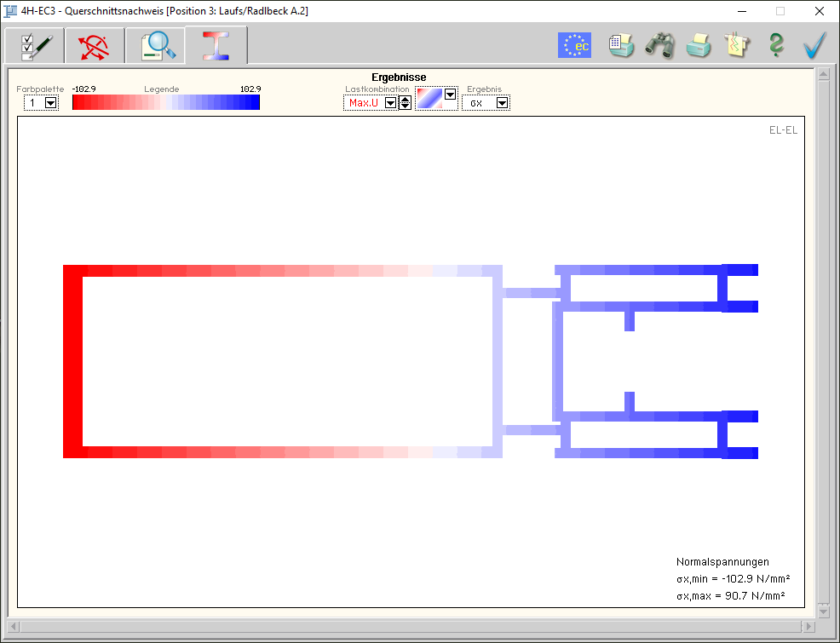Open help with the question mark

775,45
